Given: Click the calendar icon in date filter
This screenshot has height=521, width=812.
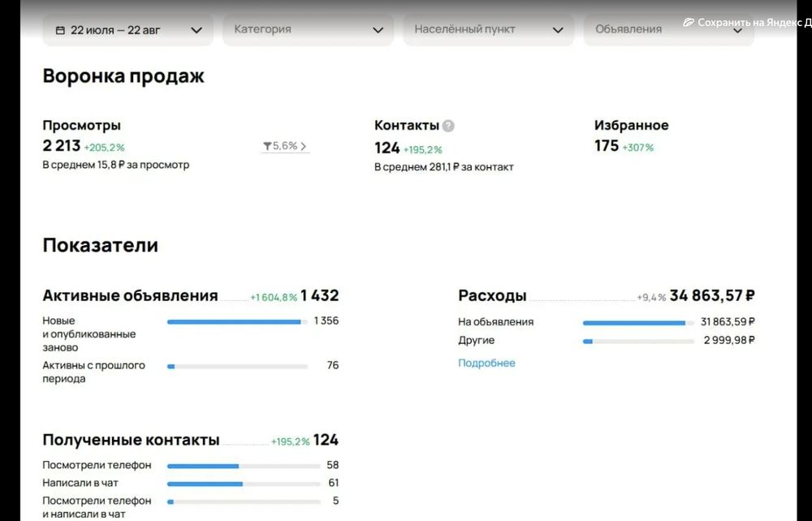Looking at the screenshot, I should 61,31.
